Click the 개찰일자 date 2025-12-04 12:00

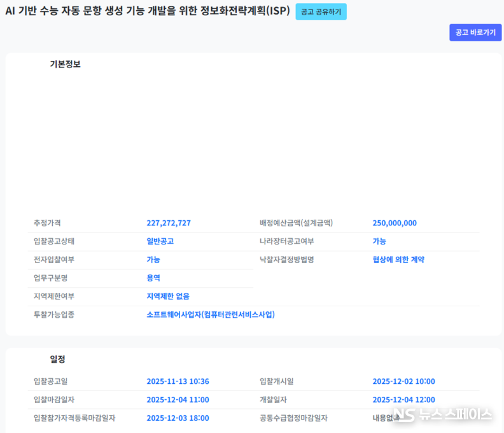pyautogui.click(x=403, y=400)
